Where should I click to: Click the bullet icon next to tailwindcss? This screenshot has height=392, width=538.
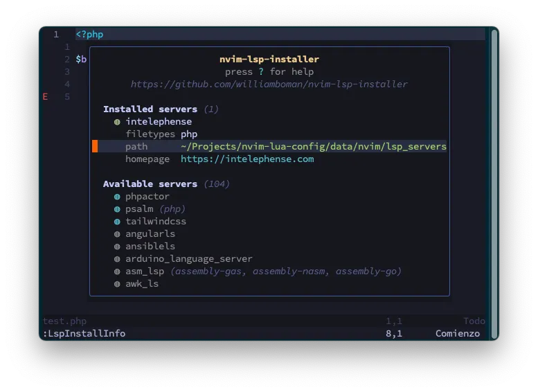117,222
